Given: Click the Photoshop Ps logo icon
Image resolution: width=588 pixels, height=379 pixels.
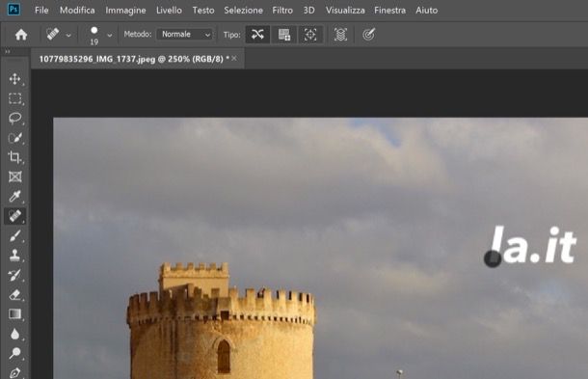Looking at the screenshot, I should (13, 9).
